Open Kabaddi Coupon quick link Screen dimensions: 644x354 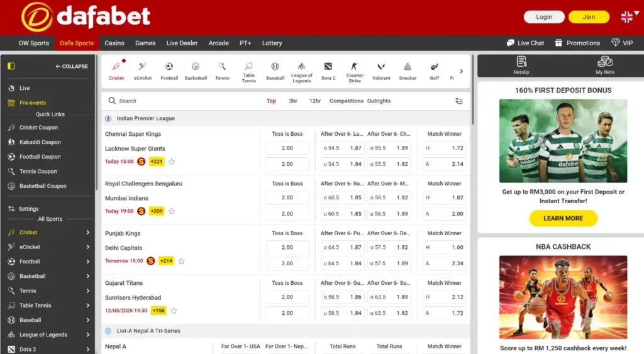tap(40, 142)
